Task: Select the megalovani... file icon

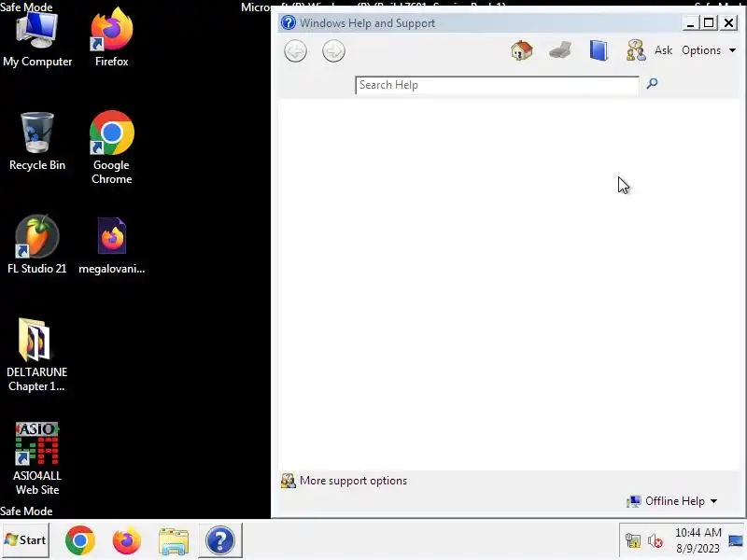Action: tap(111, 245)
